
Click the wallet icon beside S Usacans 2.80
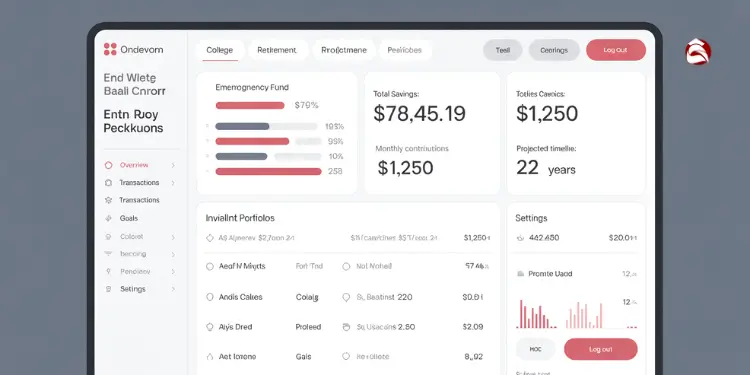tap(346, 327)
